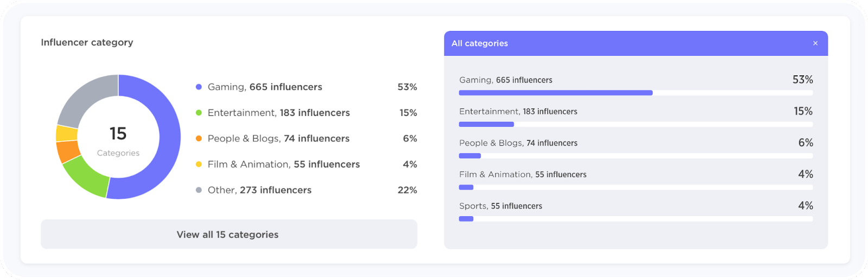Click the blue Gaming legend dot
Screen dimensions: 868x280
point(199,87)
